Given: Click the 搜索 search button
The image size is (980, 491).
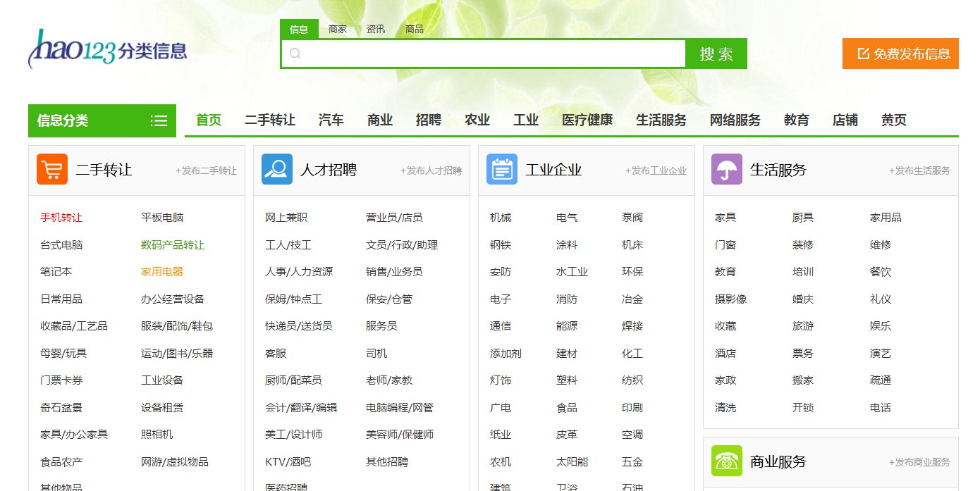Looking at the screenshot, I should click(716, 53).
